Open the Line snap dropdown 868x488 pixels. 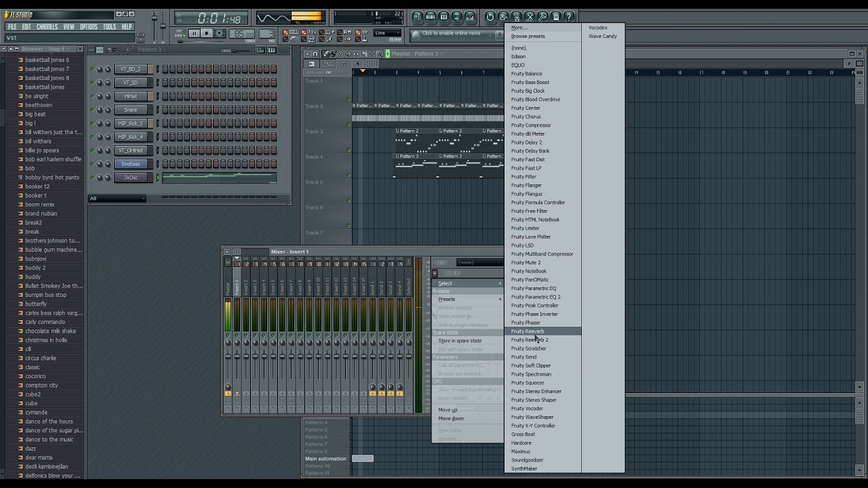[x=389, y=33]
